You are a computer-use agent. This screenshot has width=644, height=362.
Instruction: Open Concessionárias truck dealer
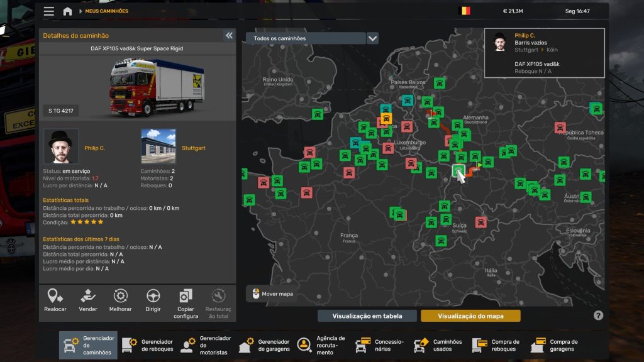pyautogui.click(x=380, y=345)
